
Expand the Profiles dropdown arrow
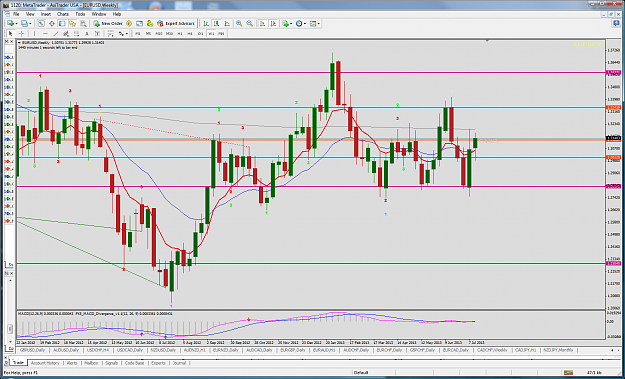click(x=30, y=24)
